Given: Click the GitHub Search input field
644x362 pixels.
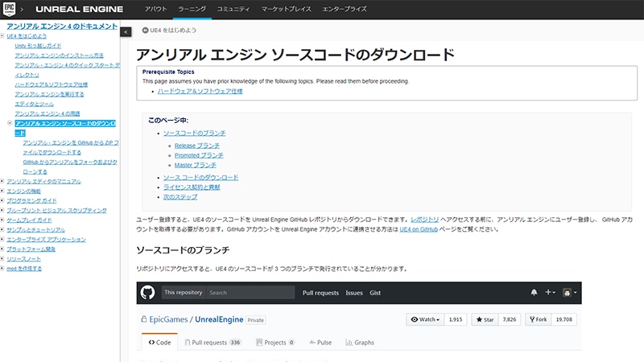Looking at the screenshot, I should coord(250,293).
